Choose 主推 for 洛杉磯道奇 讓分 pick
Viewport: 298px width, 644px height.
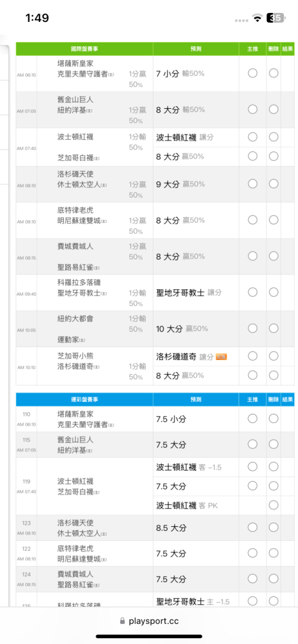253,355
